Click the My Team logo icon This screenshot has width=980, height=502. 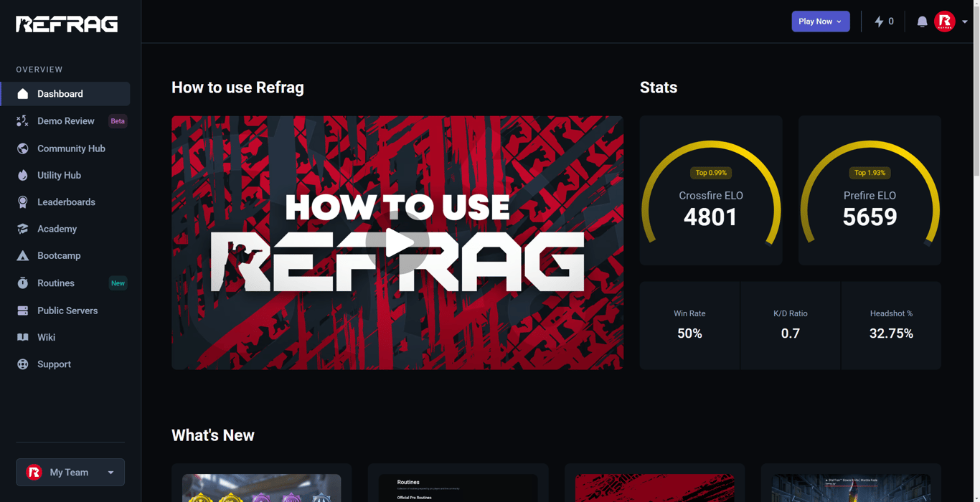[34, 473]
